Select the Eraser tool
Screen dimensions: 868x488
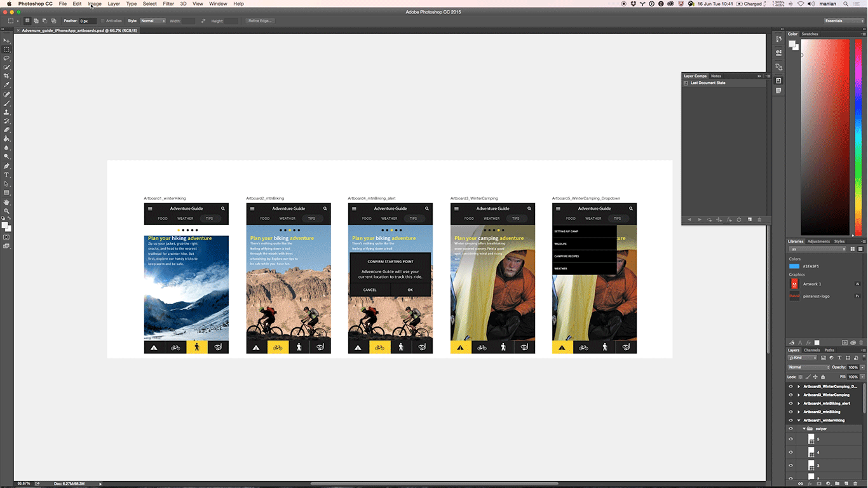(7, 130)
